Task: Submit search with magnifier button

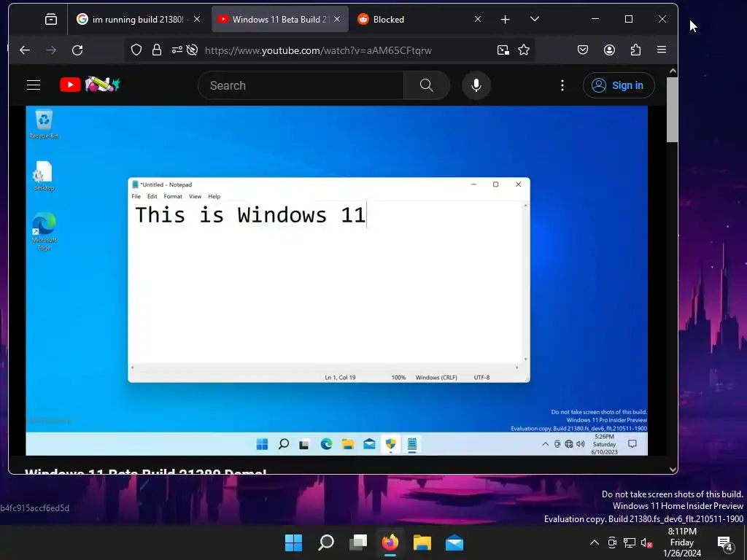Action: click(x=426, y=85)
